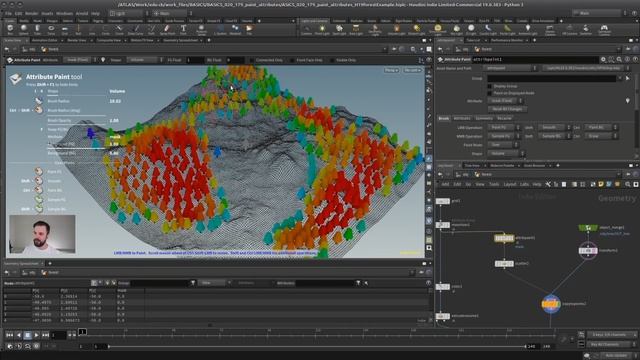The height and width of the screenshot is (360, 640).
Task: Open the Paint Mode dropdown
Action: 503,145
